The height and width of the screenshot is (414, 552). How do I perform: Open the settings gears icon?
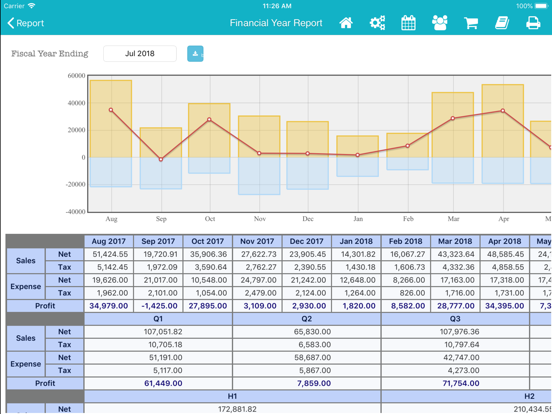377,23
